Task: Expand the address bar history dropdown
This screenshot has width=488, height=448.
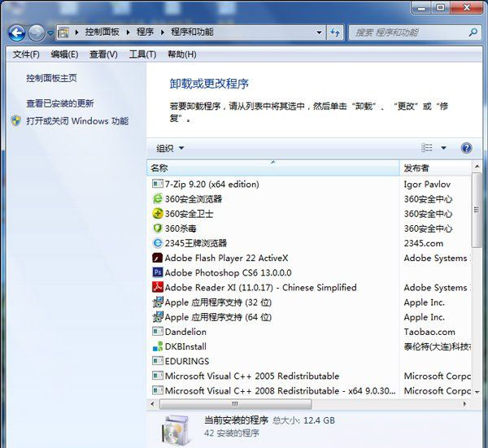Action: [x=318, y=33]
